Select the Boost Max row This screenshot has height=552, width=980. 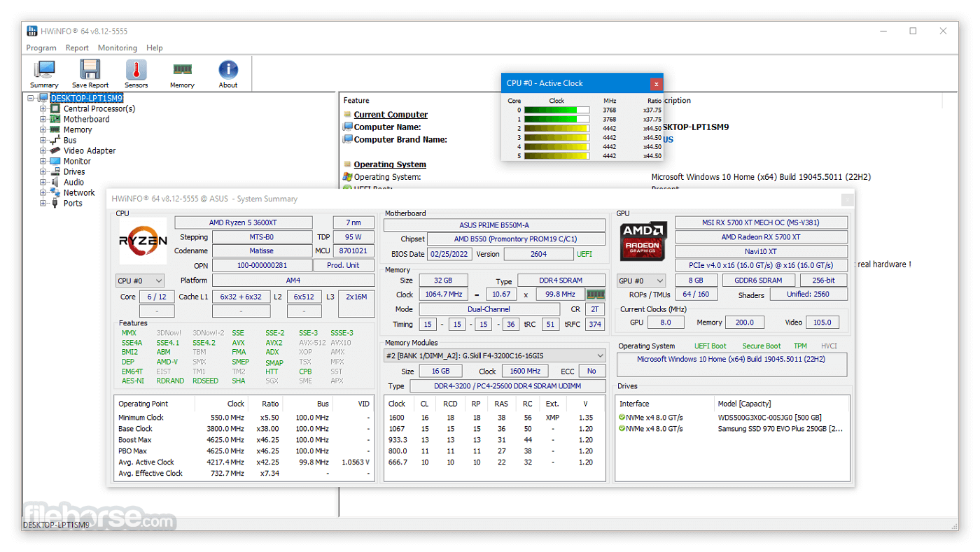pos(244,440)
